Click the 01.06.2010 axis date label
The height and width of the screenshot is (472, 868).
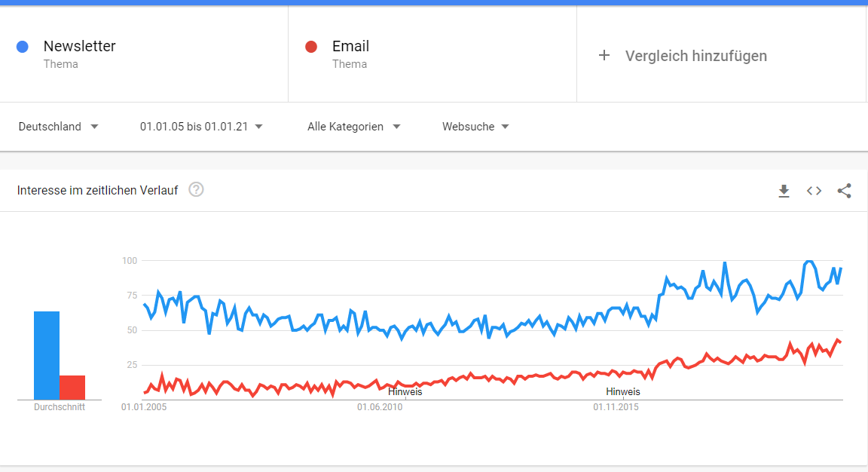(x=380, y=407)
